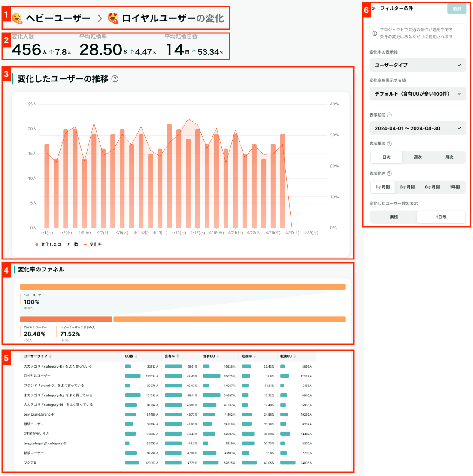Select the 2年前からいる人 table row
Screen dimensions: 473x476
click(x=168, y=434)
